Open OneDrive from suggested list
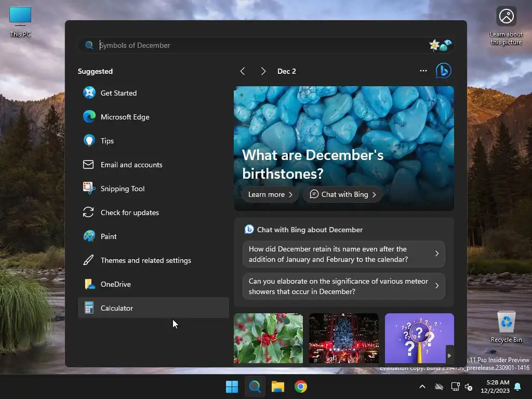 point(153,284)
